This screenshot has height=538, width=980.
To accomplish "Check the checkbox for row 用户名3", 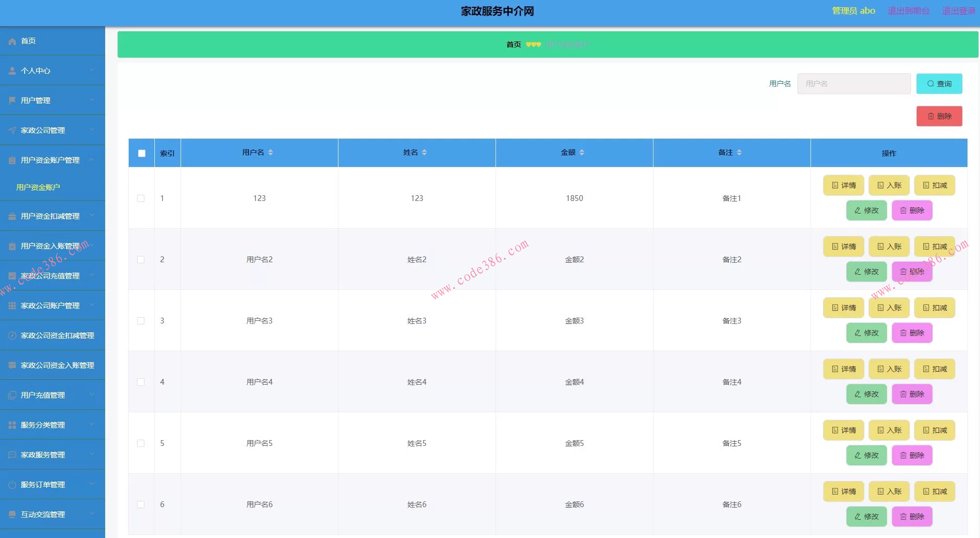I will coord(141,321).
